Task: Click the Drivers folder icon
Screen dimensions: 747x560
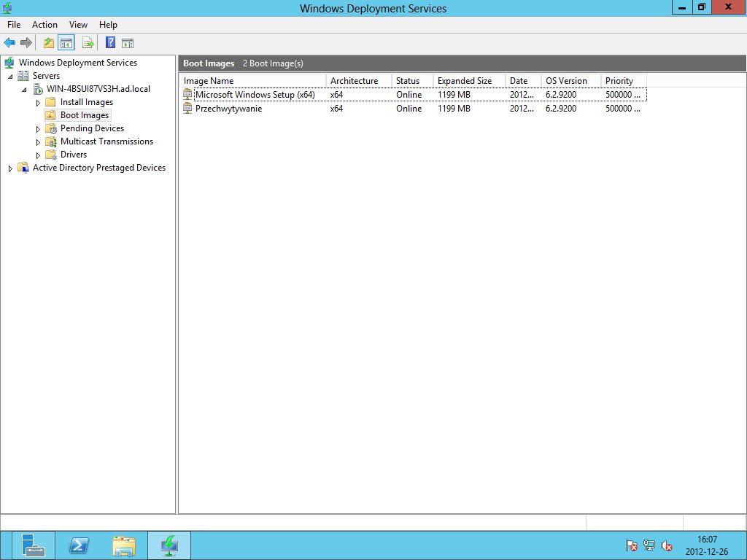Action: coord(51,155)
